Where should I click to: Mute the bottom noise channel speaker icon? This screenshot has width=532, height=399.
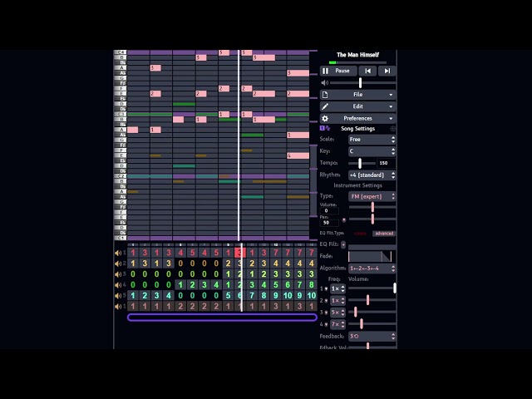118,307
